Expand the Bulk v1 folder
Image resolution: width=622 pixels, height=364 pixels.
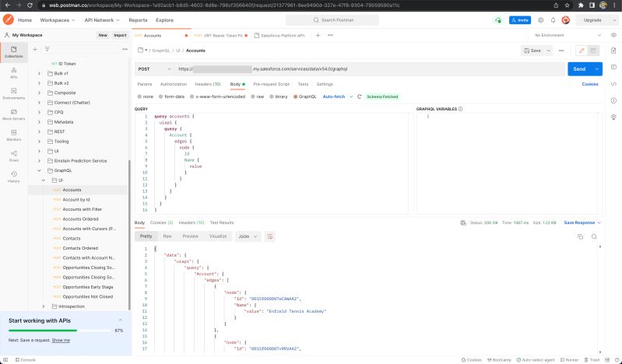pos(39,73)
